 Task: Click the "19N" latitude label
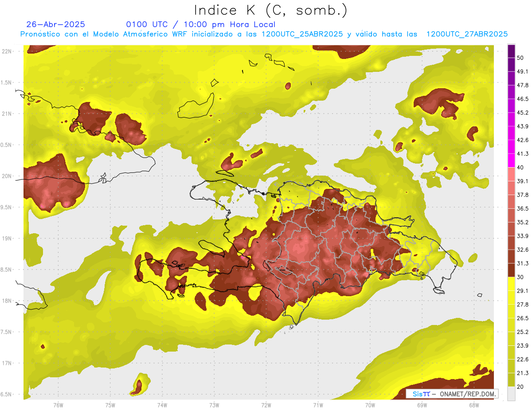pos(6,239)
